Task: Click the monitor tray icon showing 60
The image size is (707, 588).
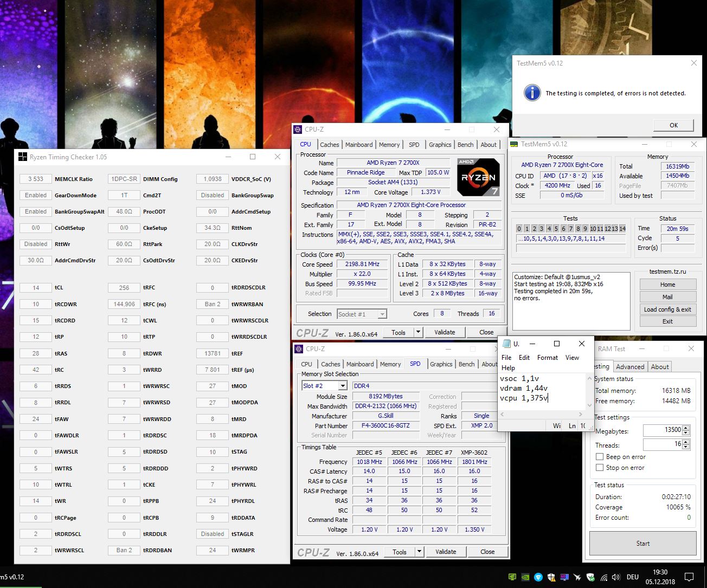Action: pos(564,577)
